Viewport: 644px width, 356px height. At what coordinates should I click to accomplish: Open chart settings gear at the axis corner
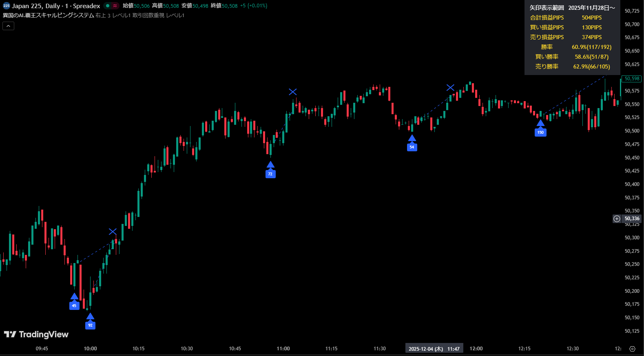(632, 349)
